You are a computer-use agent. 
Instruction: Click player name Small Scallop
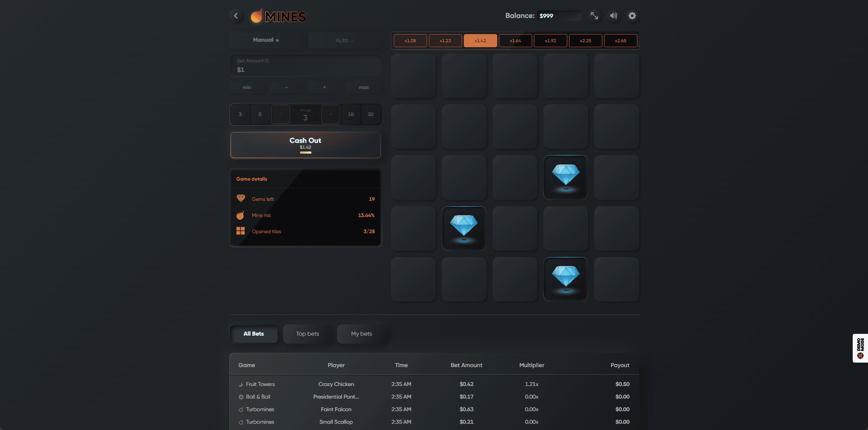click(336, 422)
